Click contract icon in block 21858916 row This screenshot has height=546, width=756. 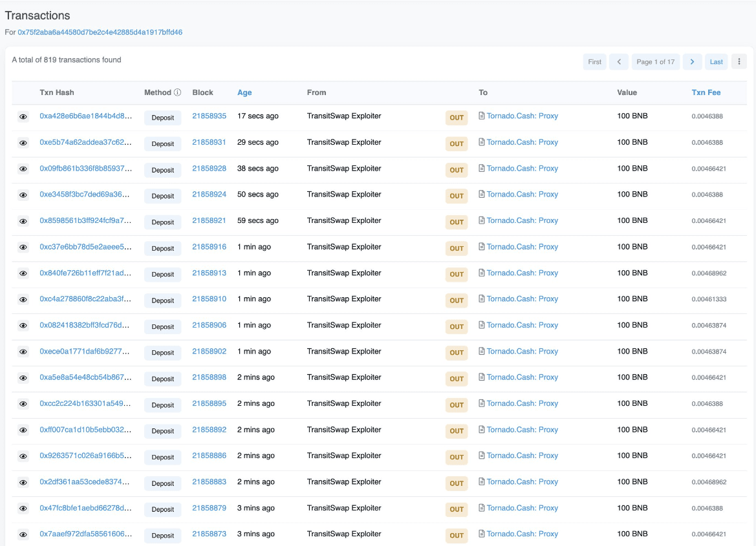pyautogui.click(x=481, y=246)
